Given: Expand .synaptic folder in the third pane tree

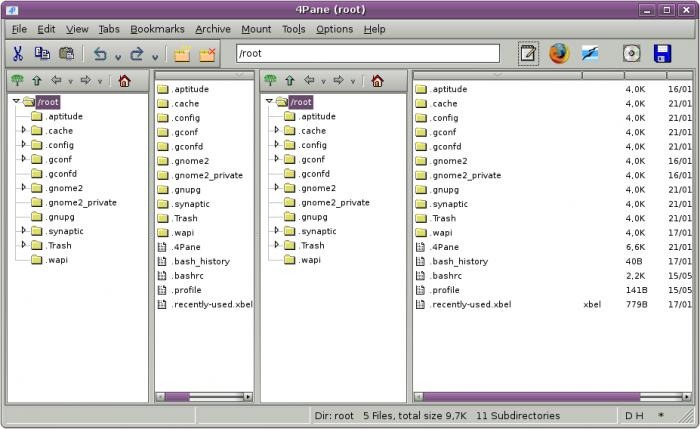Looking at the screenshot, I should click(276, 231).
